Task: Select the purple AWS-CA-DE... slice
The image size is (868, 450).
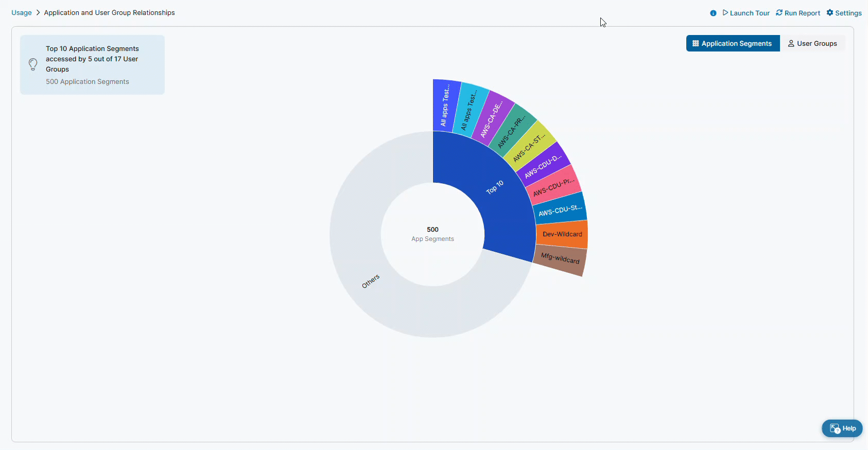Action: coord(492,118)
